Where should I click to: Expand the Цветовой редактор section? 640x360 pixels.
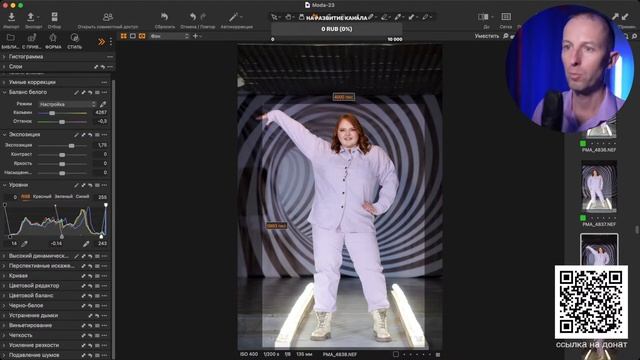(x=4, y=286)
